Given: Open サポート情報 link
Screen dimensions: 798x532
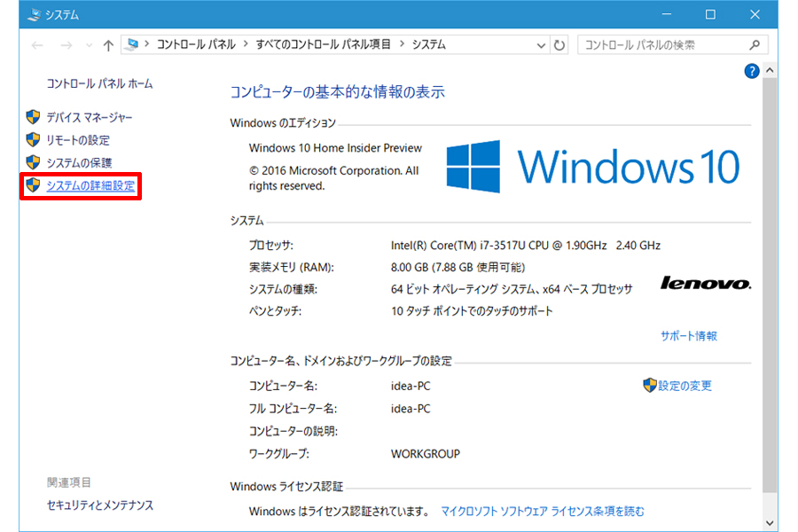Looking at the screenshot, I should pyautogui.click(x=689, y=336).
